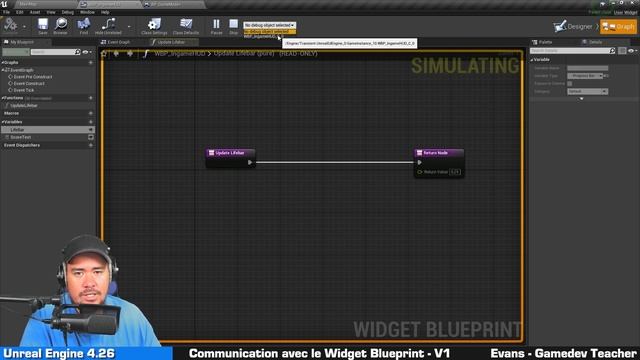Click the Add New button in My Blueprint
The width and height of the screenshot is (640, 360).
pos(16,52)
